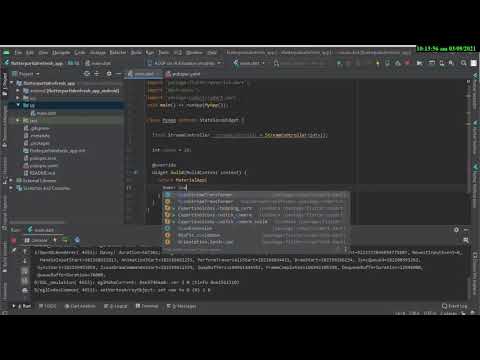Image resolution: width=480 pixels, height=360 pixels.
Task: Select README.md in Project tree
Action: [39, 173]
